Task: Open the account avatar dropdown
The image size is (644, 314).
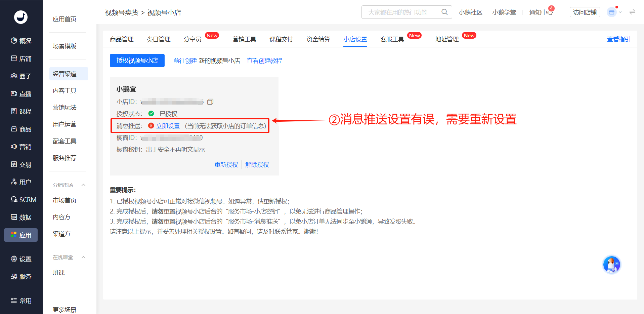Action: pyautogui.click(x=614, y=12)
